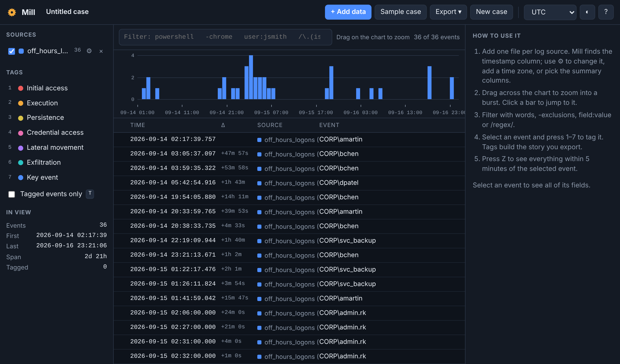Click the EVENT column header
Screen dimensions: 620x364
pos(329,125)
